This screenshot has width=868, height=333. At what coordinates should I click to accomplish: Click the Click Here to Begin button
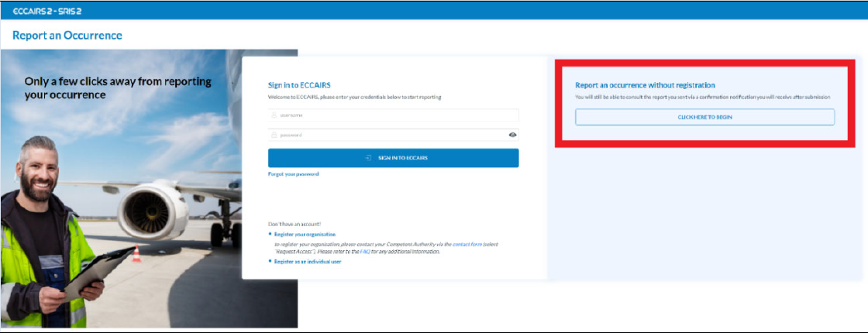click(x=704, y=117)
